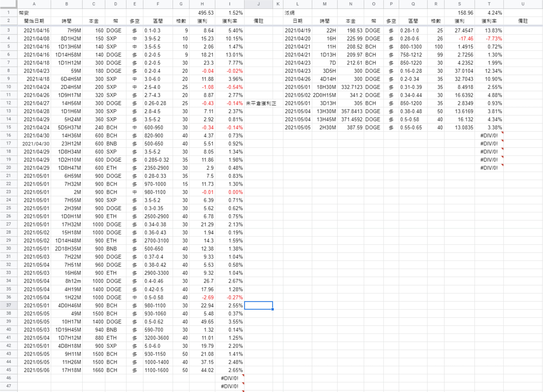The image size is (543, 392).
Task: Select duration cell 8D1H2M
Action: pyautogui.click(x=67, y=39)
